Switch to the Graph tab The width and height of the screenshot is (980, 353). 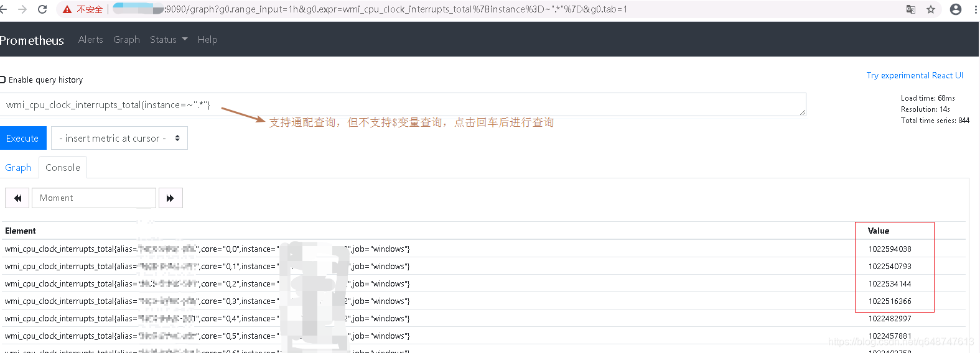point(19,168)
